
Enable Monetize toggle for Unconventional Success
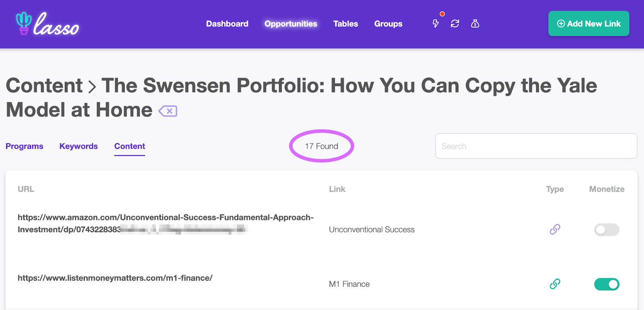click(x=607, y=230)
